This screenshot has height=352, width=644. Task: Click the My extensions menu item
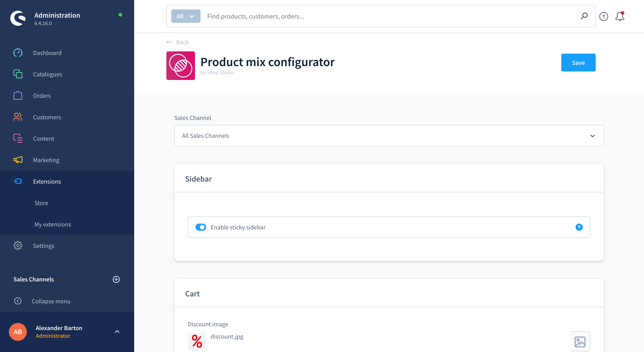click(x=53, y=224)
